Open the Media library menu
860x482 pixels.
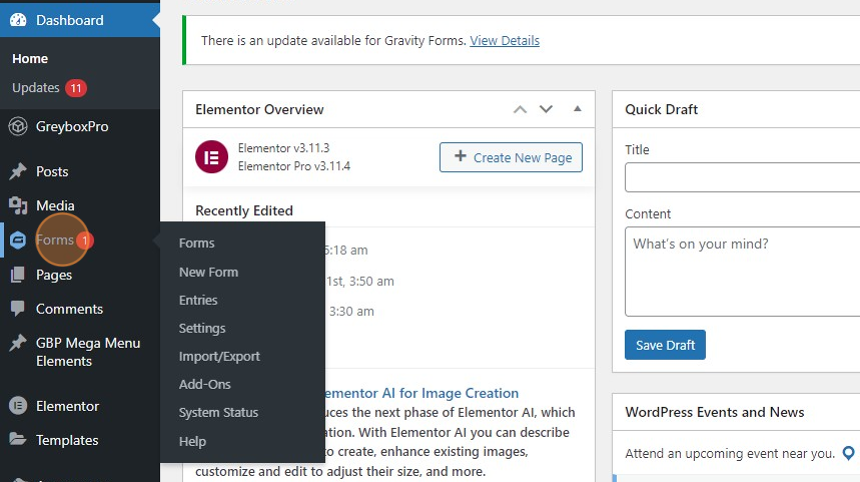tap(55, 206)
